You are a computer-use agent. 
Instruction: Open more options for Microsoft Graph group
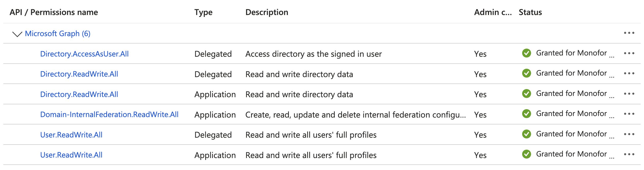point(629,33)
